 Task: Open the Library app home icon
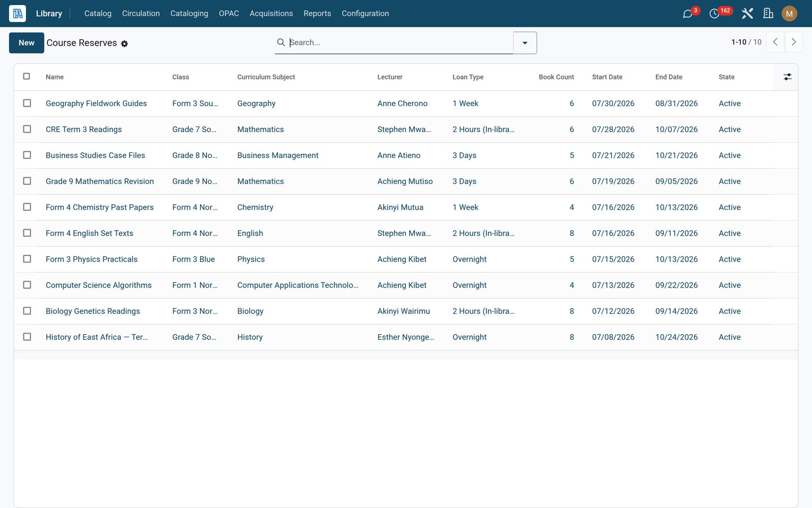tap(17, 13)
